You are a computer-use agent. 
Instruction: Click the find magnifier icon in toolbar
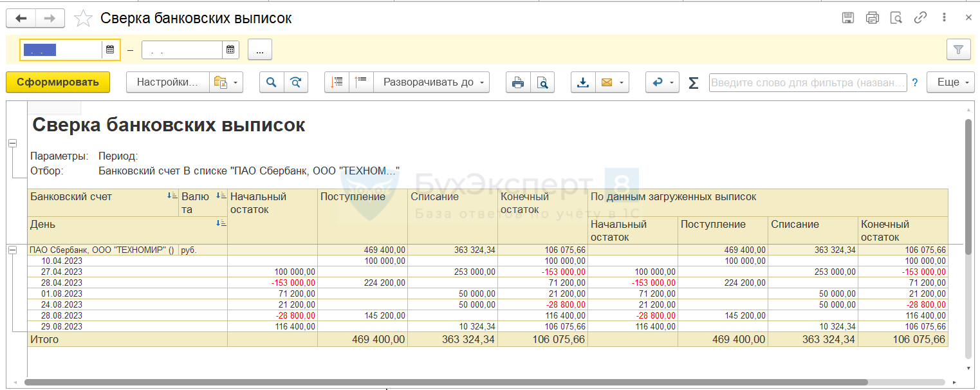pos(272,82)
